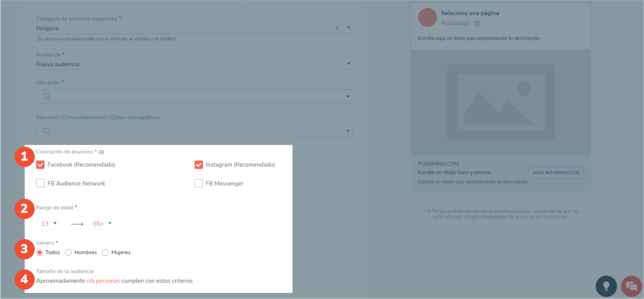Select Mujeres gender option
This screenshot has height=299, width=644.
(x=105, y=253)
